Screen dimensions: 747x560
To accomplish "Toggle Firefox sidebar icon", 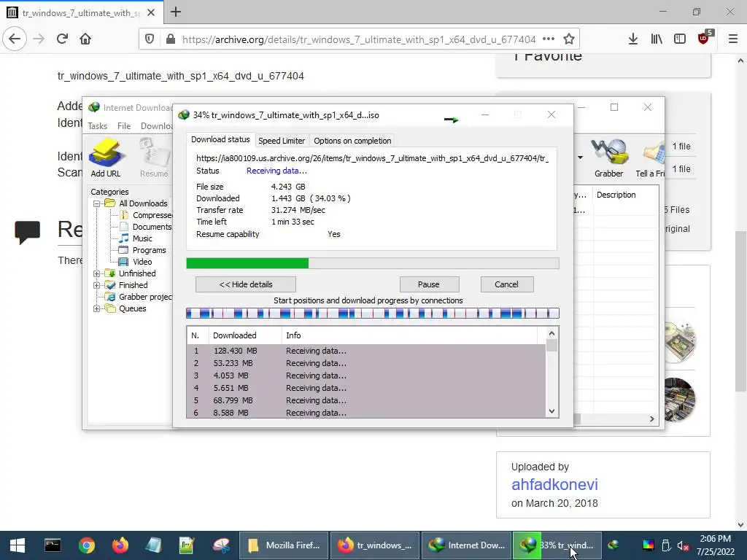I will point(680,39).
